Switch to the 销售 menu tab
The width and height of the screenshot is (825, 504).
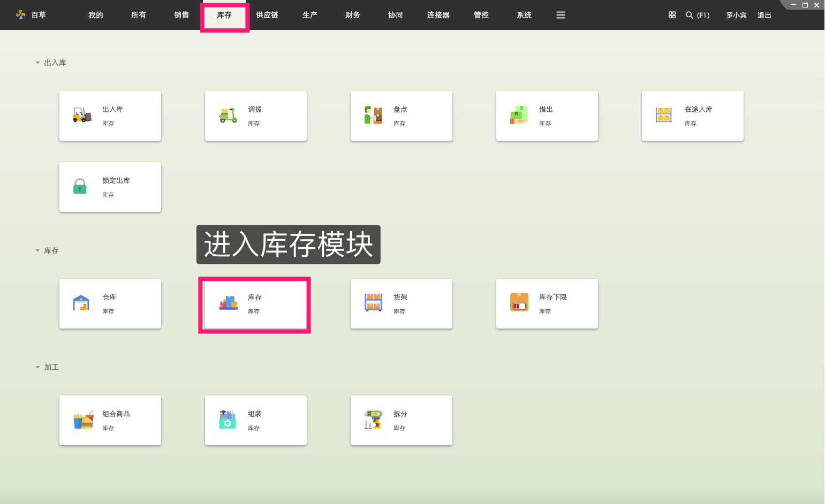click(181, 15)
